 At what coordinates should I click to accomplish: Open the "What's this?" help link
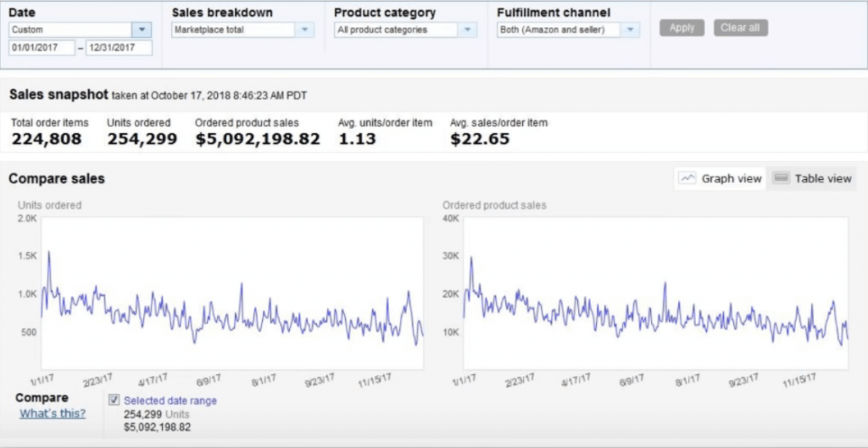pos(53,413)
